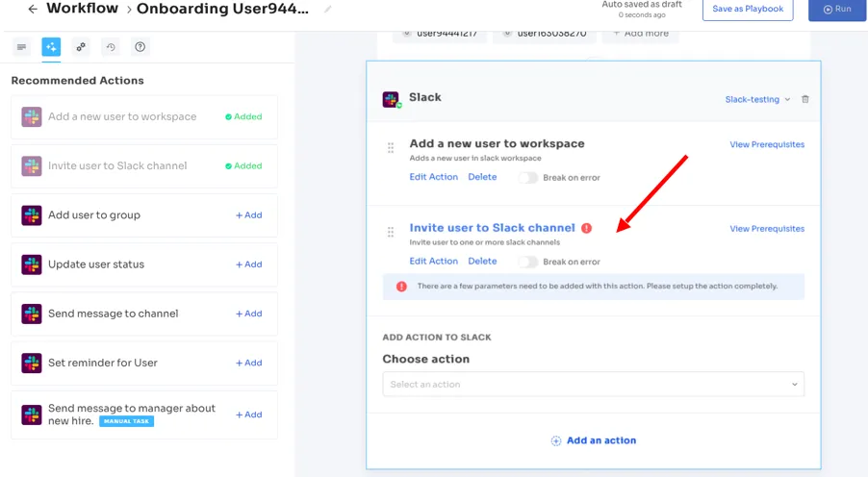
Task: Add the Send message to channel action
Action: click(249, 314)
